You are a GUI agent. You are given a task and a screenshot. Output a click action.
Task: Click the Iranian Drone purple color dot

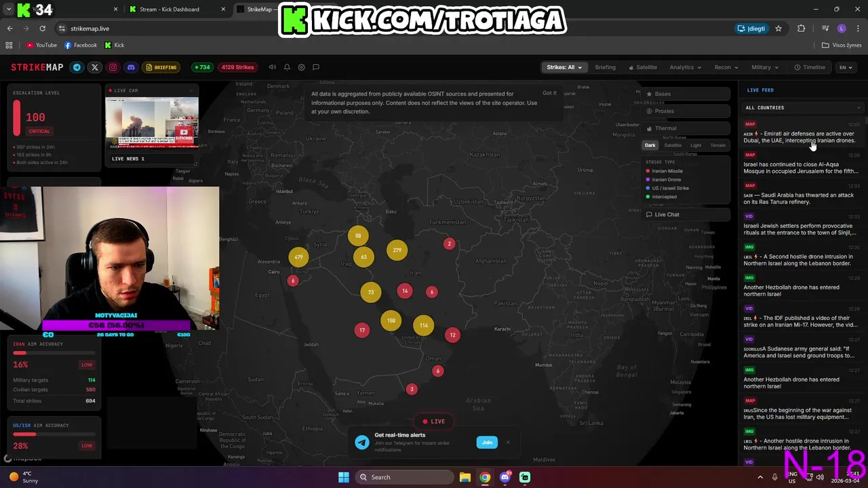point(648,180)
